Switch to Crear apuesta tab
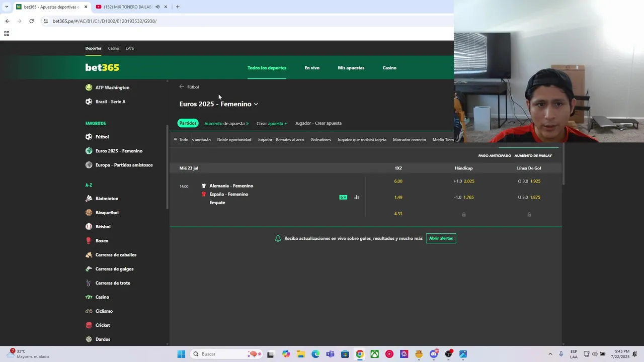The height and width of the screenshot is (362, 644). (x=272, y=123)
